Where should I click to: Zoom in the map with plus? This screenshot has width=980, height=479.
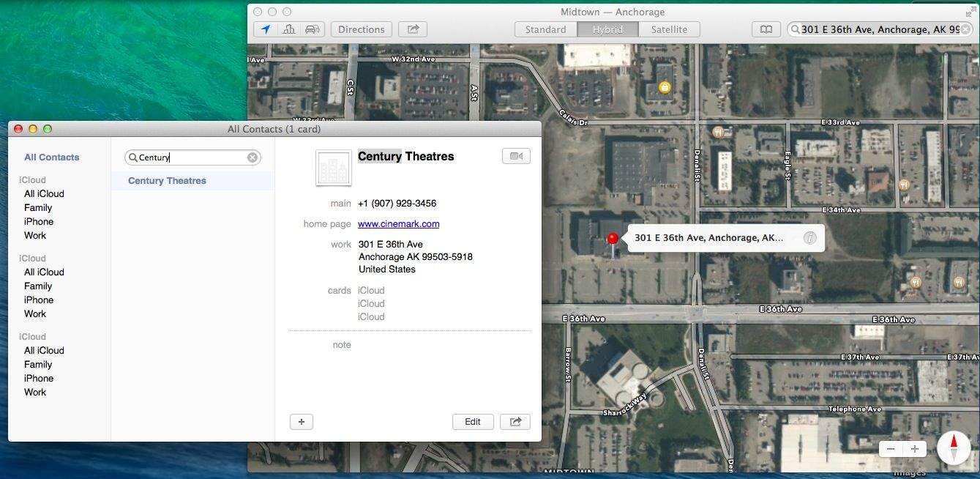click(x=914, y=449)
